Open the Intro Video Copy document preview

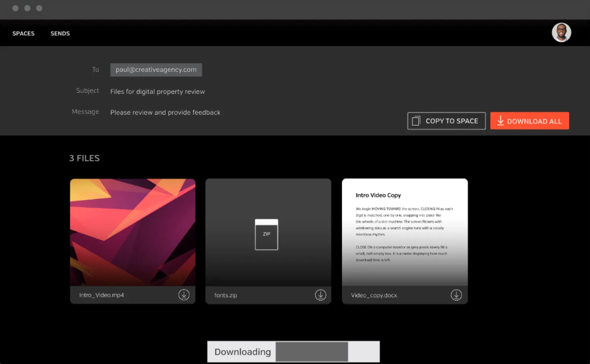click(x=405, y=232)
